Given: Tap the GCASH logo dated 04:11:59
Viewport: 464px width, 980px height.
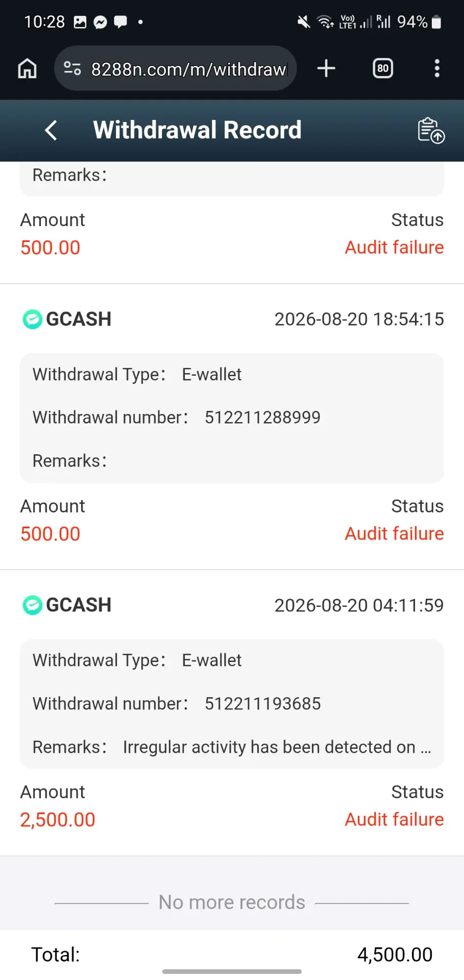Looking at the screenshot, I should click(x=33, y=605).
